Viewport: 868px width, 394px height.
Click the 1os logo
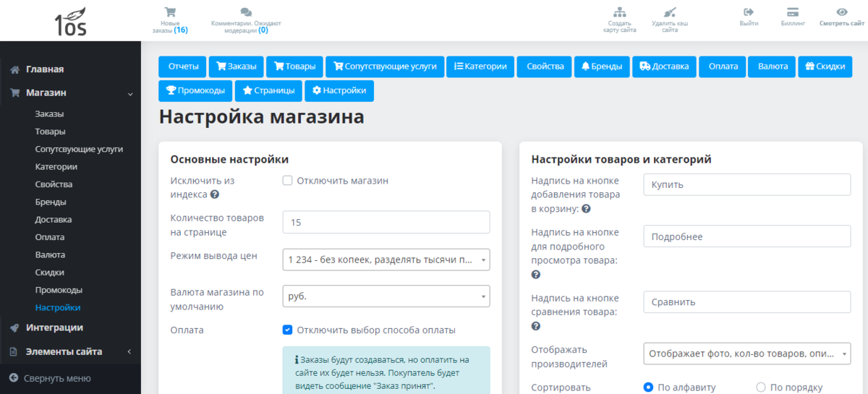pos(70,22)
